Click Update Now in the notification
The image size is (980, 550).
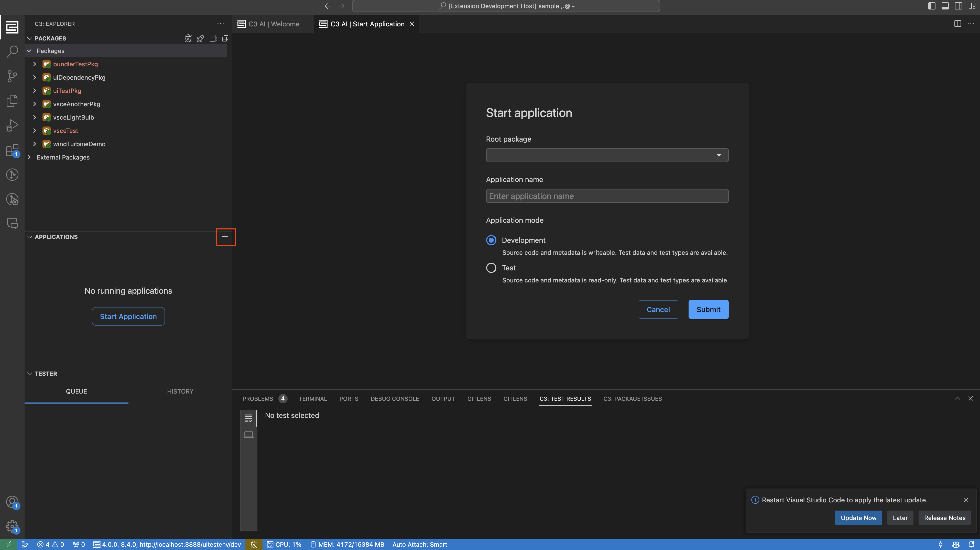(858, 518)
